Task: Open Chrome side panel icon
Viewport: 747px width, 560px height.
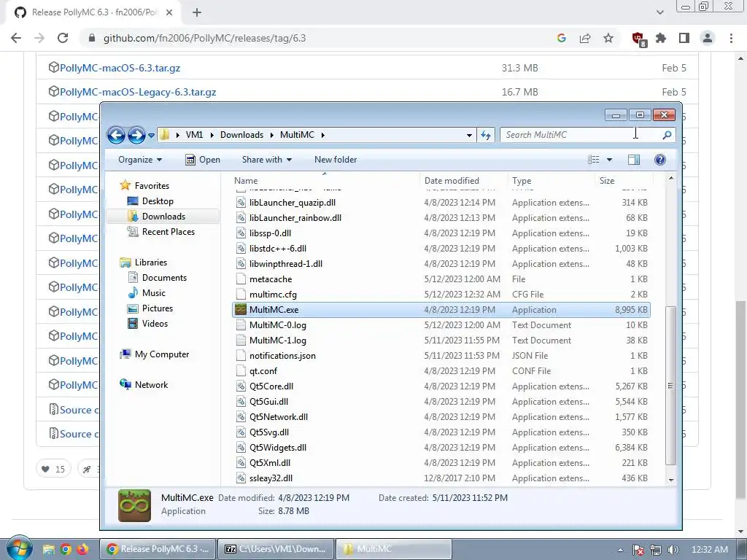Action: point(684,38)
